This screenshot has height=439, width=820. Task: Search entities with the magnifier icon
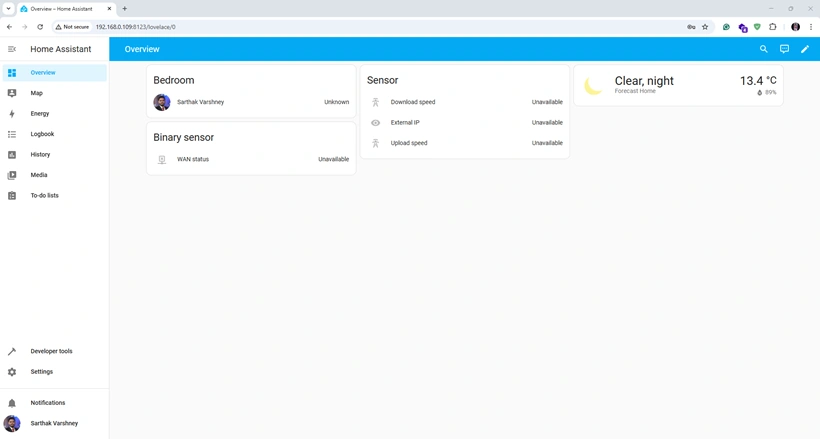(764, 49)
